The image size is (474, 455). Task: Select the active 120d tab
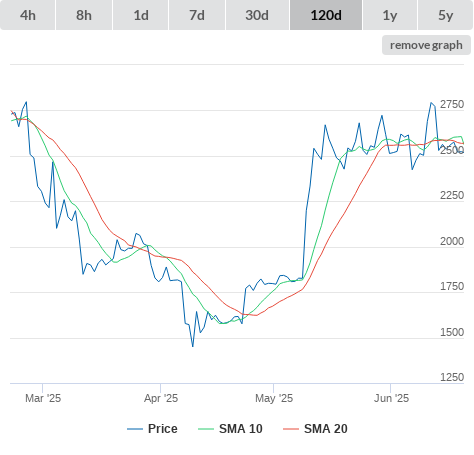[x=326, y=15]
